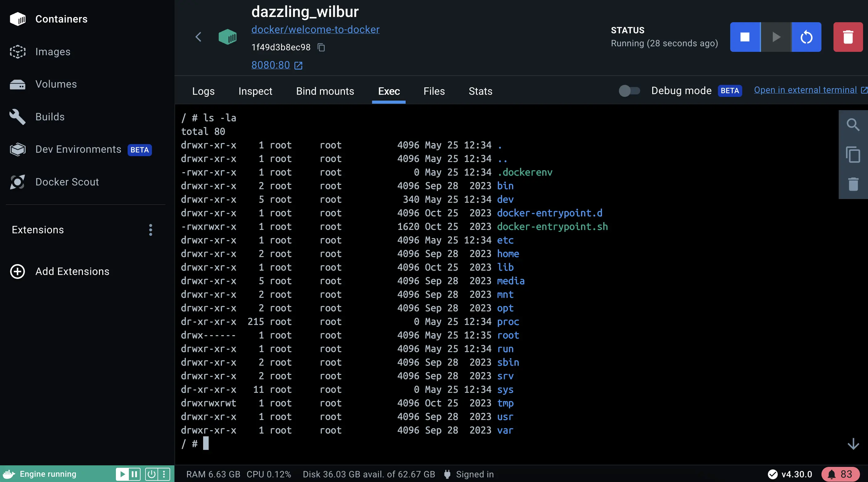Click the Images sidebar icon
868x482 pixels.
tap(18, 51)
